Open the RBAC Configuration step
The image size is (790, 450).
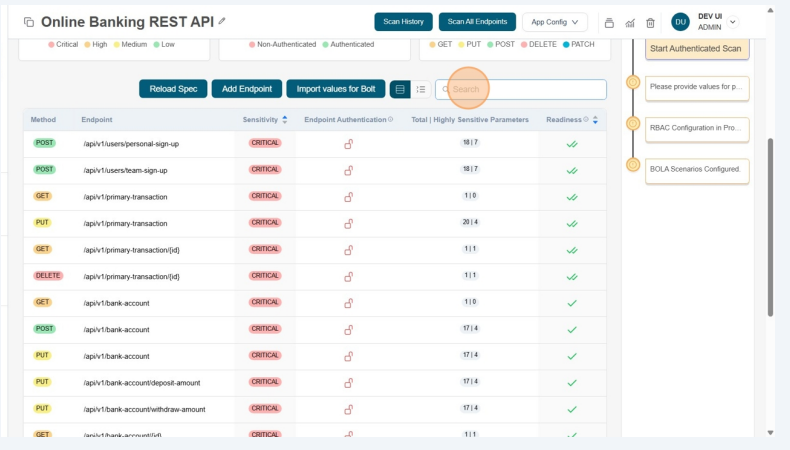697,128
